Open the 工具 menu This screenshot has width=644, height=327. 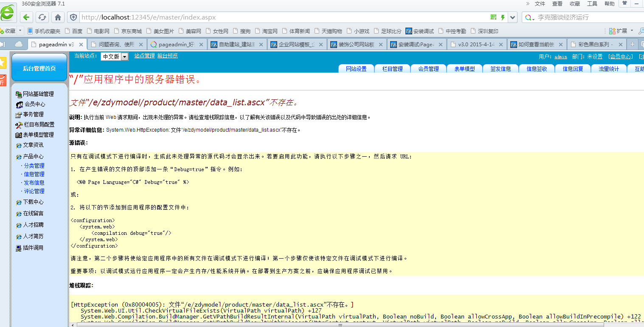592,4
